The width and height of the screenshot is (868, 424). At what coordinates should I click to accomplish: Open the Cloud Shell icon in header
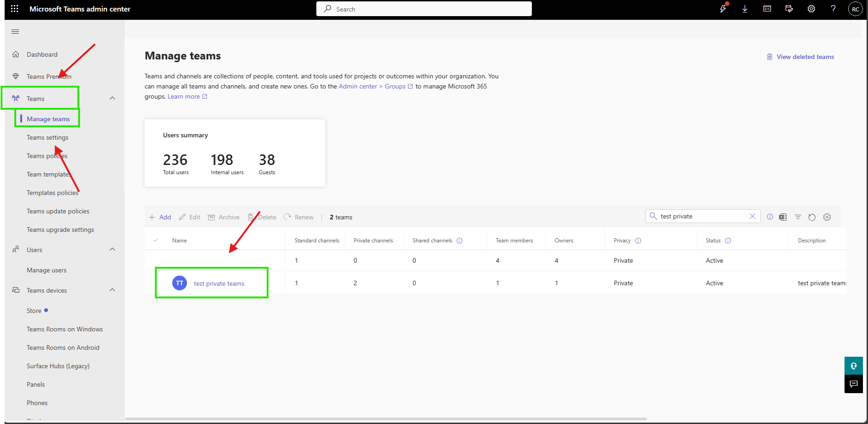pyautogui.click(x=767, y=9)
